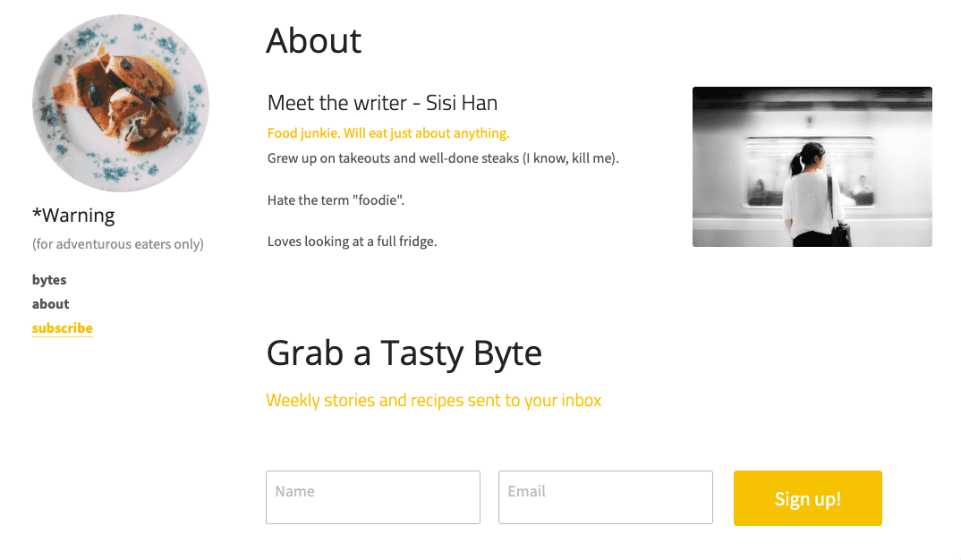Click the *Warning site title

(73, 215)
